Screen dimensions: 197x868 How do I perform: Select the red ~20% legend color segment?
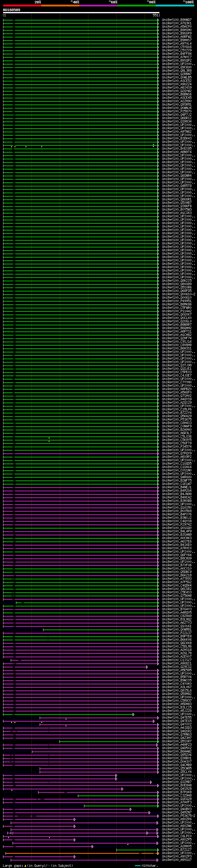point(22,6)
